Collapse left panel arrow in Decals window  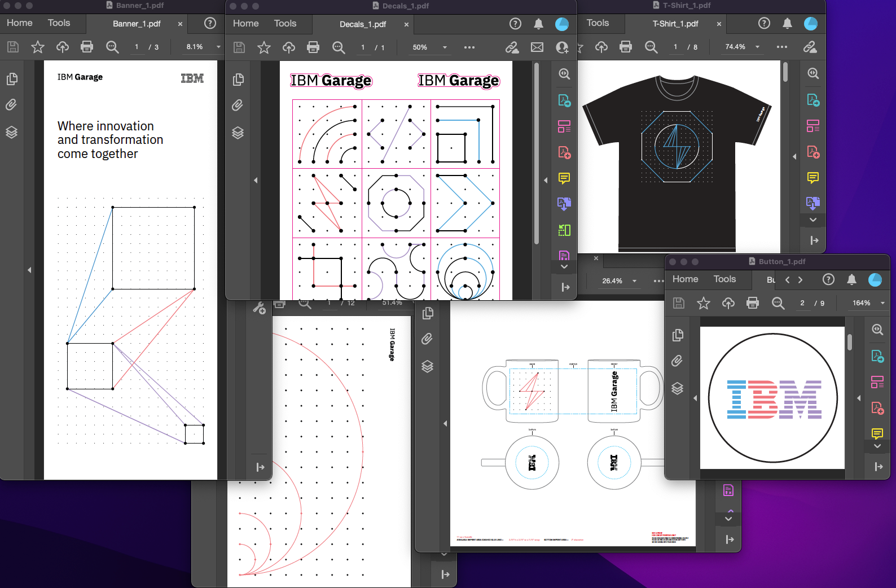click(x=256, y=181)
